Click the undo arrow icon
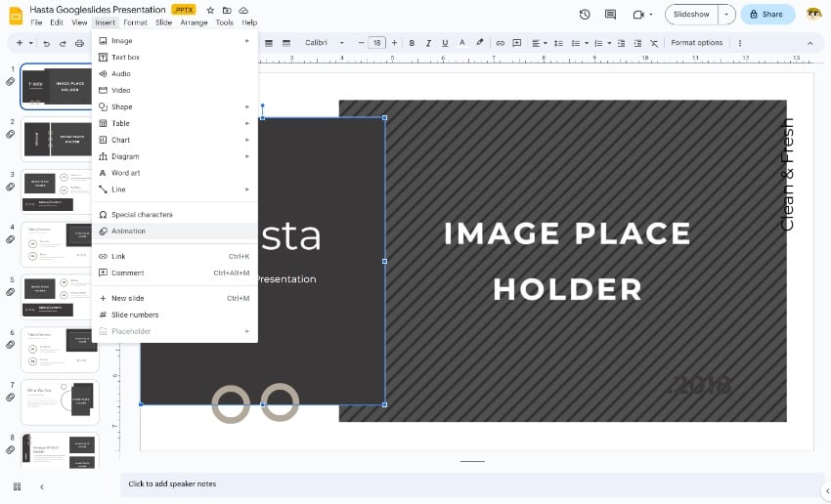The image size is (831, 504). click(x=48, y=43)
